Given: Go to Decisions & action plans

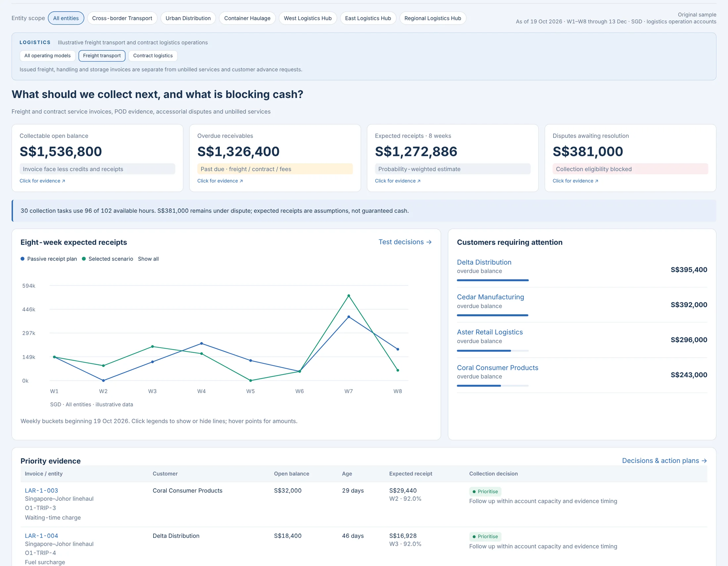Looking at the screenshot, I should pyautogui.click(x=664, y=461).
